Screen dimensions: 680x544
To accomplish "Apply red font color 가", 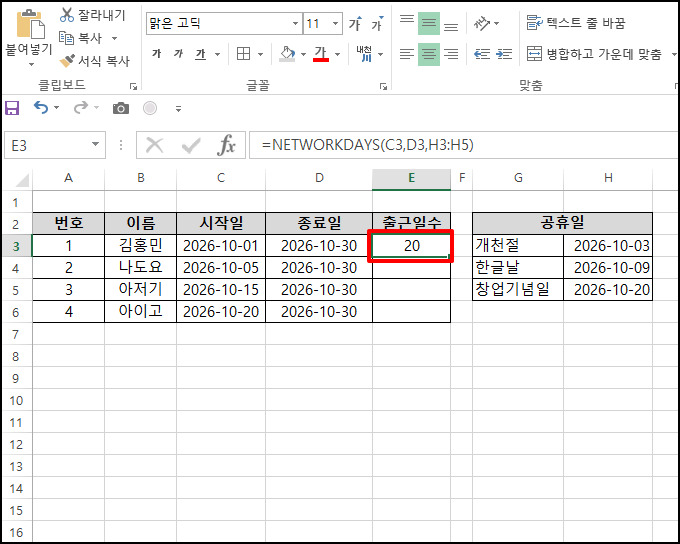I will pos(321,54).
